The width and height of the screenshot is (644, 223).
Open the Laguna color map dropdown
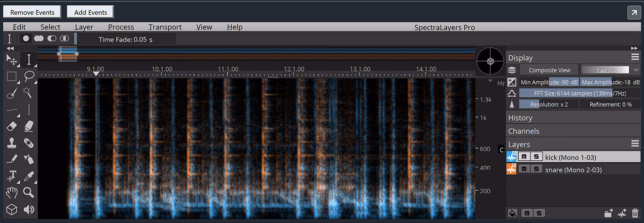tap(610, 70)
